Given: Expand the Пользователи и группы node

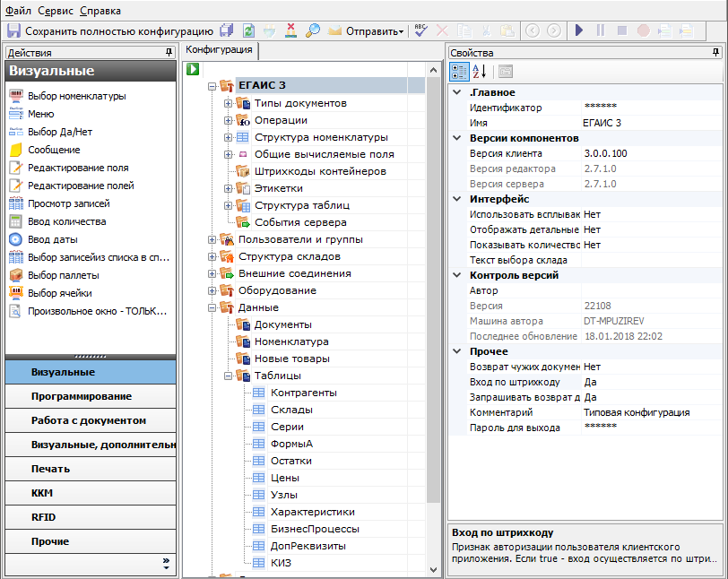Looking at the screenshot, I should 212,239.
